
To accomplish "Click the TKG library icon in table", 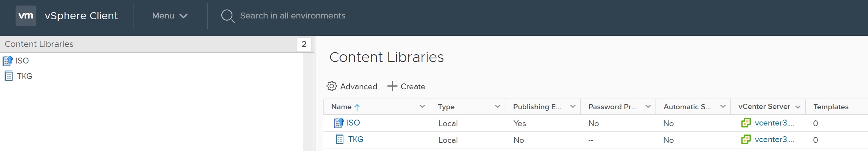I will pos(339,139).
